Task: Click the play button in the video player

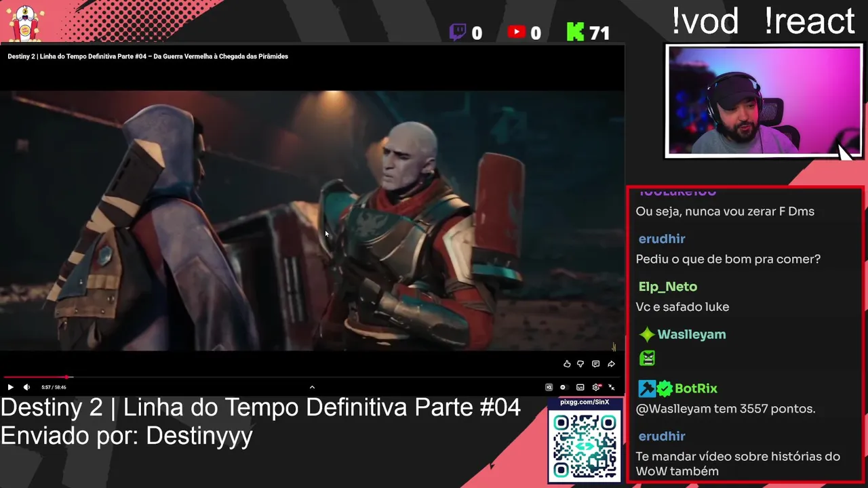Action: [10, 387]
